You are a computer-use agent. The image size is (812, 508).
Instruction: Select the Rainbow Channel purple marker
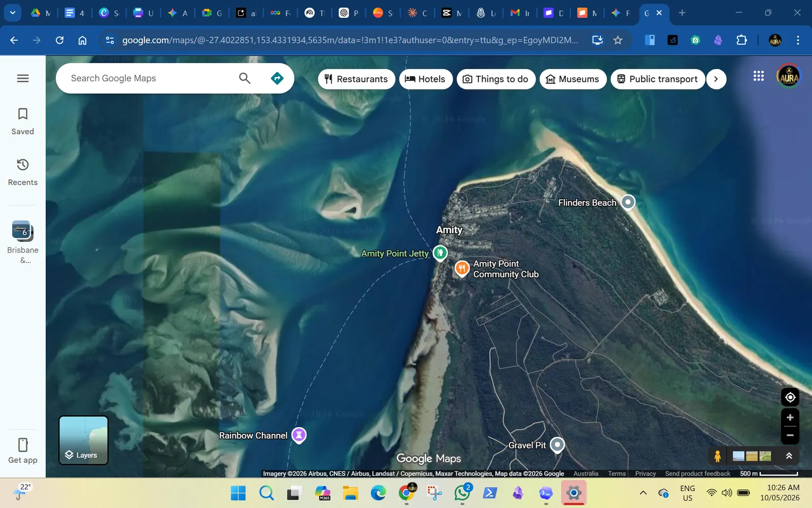pyautogui.click(x=299, y=435)
